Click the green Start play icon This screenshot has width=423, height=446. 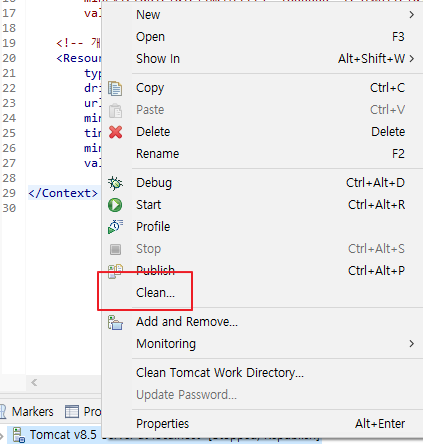click(115, 205)
